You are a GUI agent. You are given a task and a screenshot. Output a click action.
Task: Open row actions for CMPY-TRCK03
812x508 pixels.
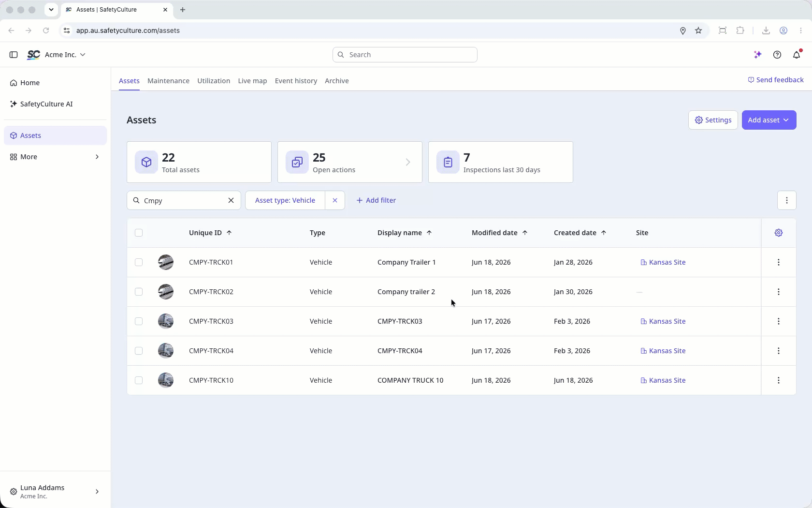pos(779,321)
